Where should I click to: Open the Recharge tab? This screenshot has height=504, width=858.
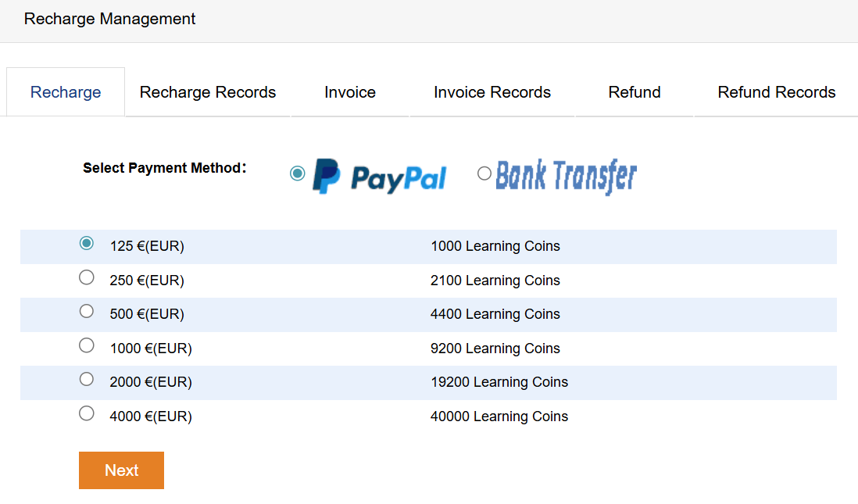click(x=66, y=92)
